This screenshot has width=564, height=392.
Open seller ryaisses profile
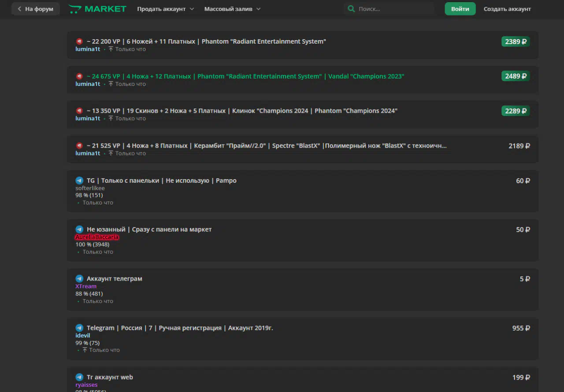point(86,385)
